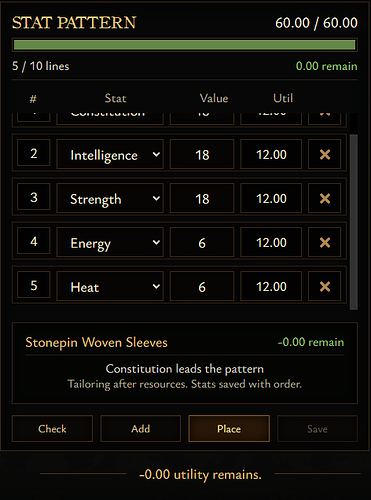Expand the Energy stat selector
This screenshot has width=371, height=500.
110,242
